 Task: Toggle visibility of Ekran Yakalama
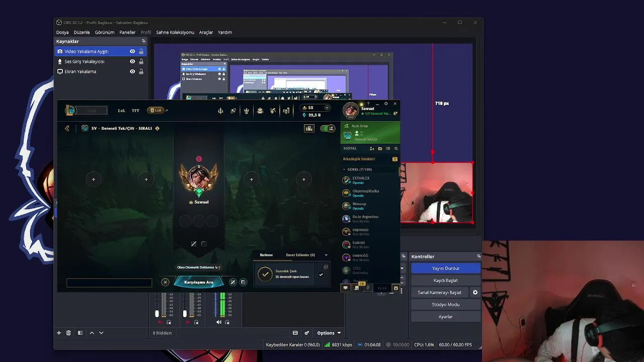point(132,71)
